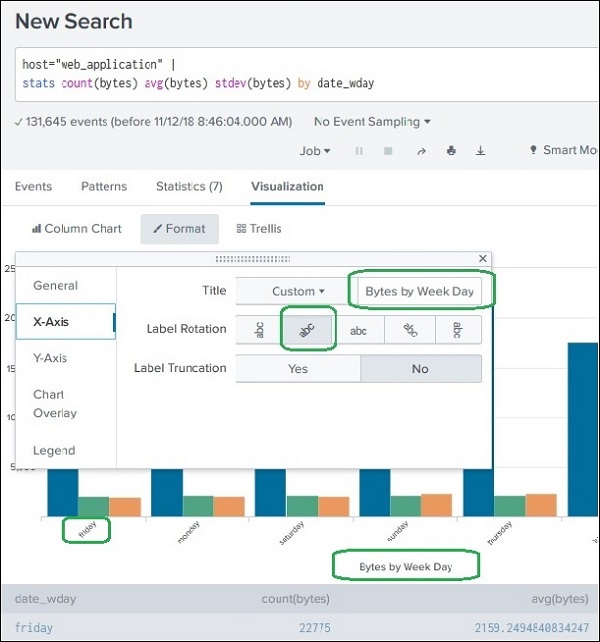Set Label Truncation to No
Screen dimensions: 600x642
tap(420, 369)
